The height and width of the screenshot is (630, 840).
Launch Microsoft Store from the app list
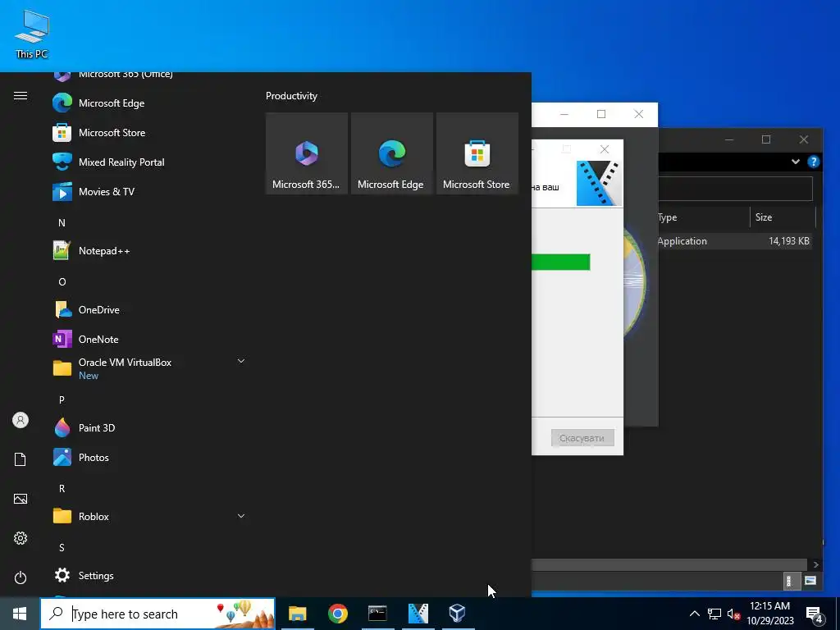(112, 132)
